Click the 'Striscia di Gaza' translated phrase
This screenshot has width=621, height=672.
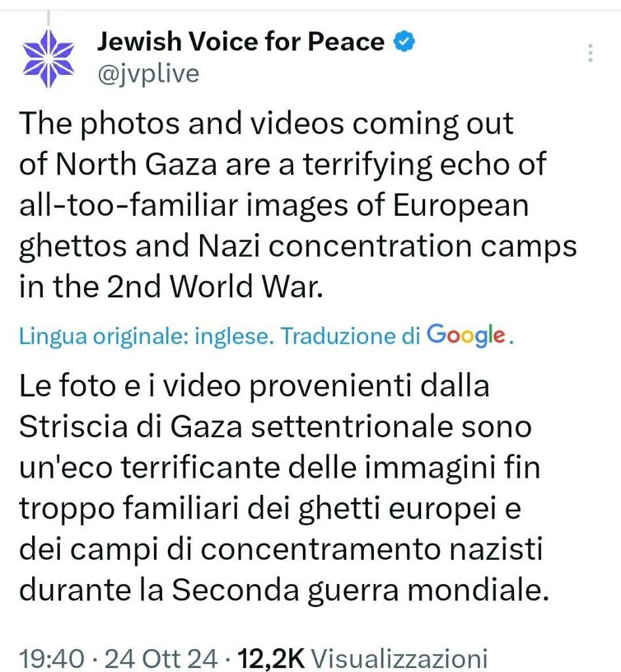(130, 427)
